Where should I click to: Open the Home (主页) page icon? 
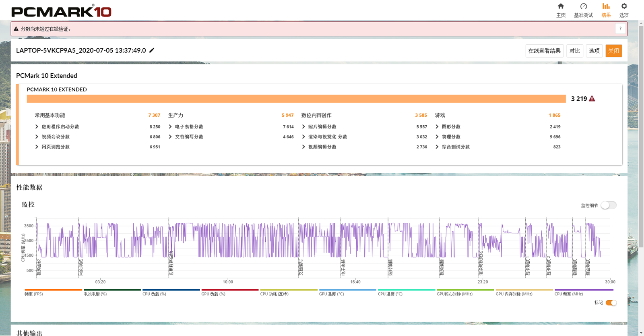click(x=561, y=6)
